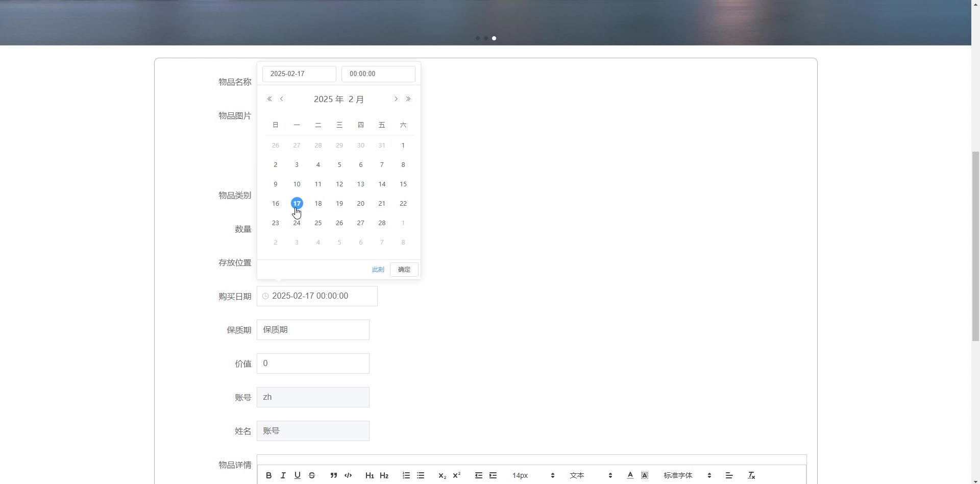This screenshot has width=980, height=484.
Task: Click the 保质期 input field
Action: pyautogui.click(x=313, y=330)
